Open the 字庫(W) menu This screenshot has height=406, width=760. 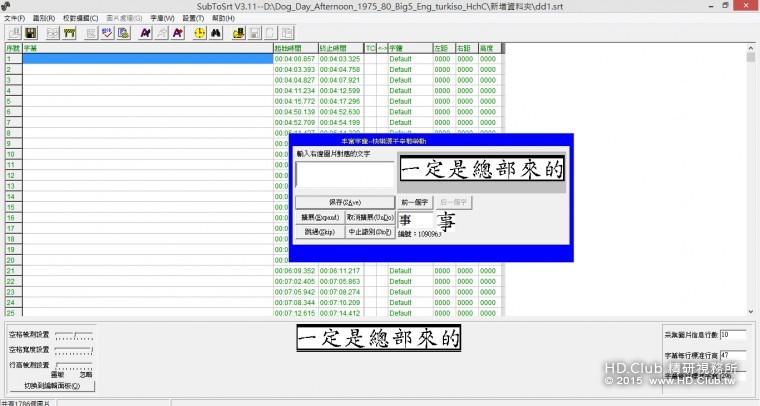[162, 18]
